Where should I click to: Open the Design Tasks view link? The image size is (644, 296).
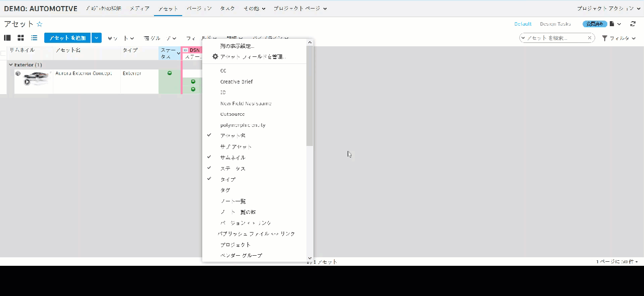point(554,24)
